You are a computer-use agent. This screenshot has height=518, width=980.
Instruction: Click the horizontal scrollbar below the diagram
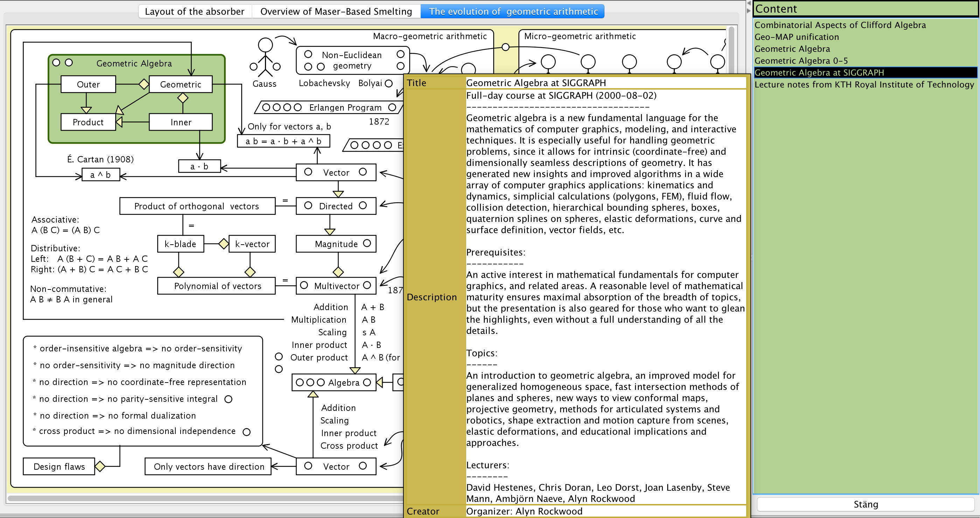[205, 498]
